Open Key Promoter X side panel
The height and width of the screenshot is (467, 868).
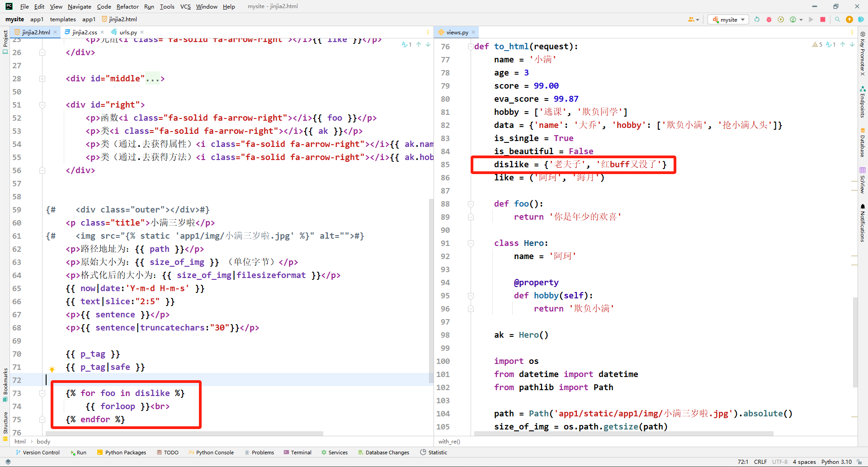[x=863, y=53]
